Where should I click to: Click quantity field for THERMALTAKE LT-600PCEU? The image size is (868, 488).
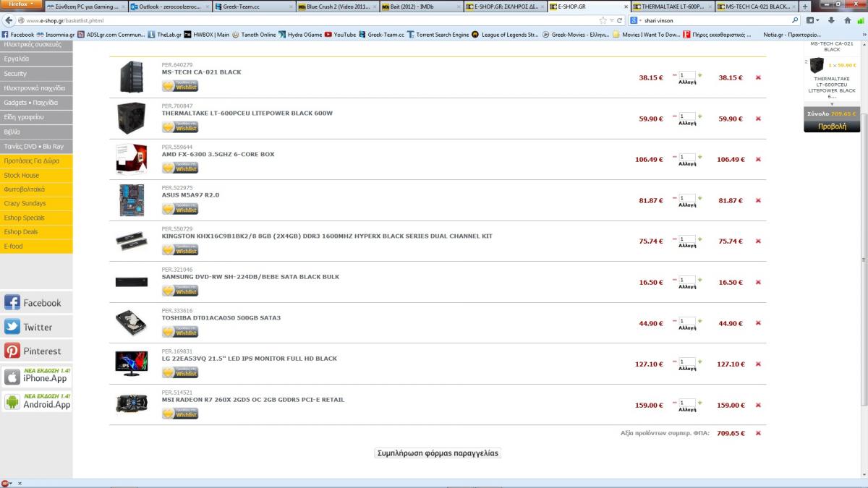[687, 116]
